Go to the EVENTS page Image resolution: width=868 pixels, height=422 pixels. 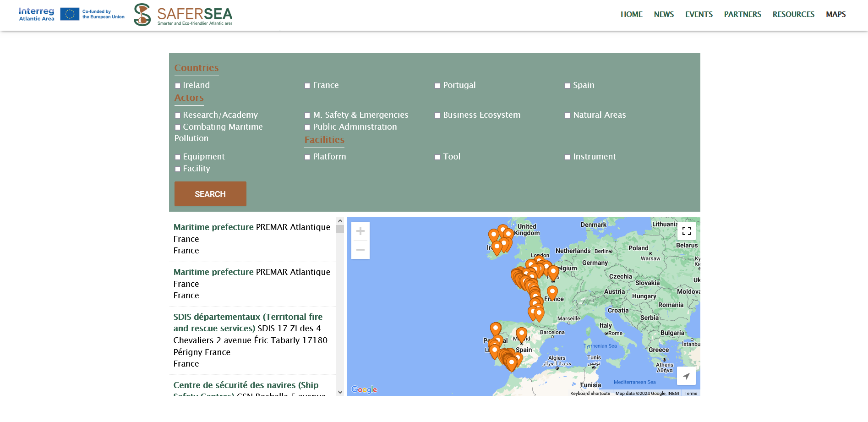coord(699,14)
